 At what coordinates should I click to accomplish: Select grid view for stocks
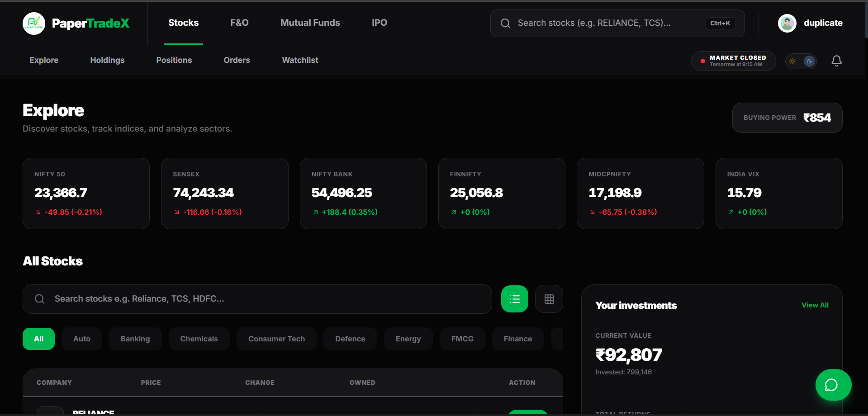pos(549,299)
